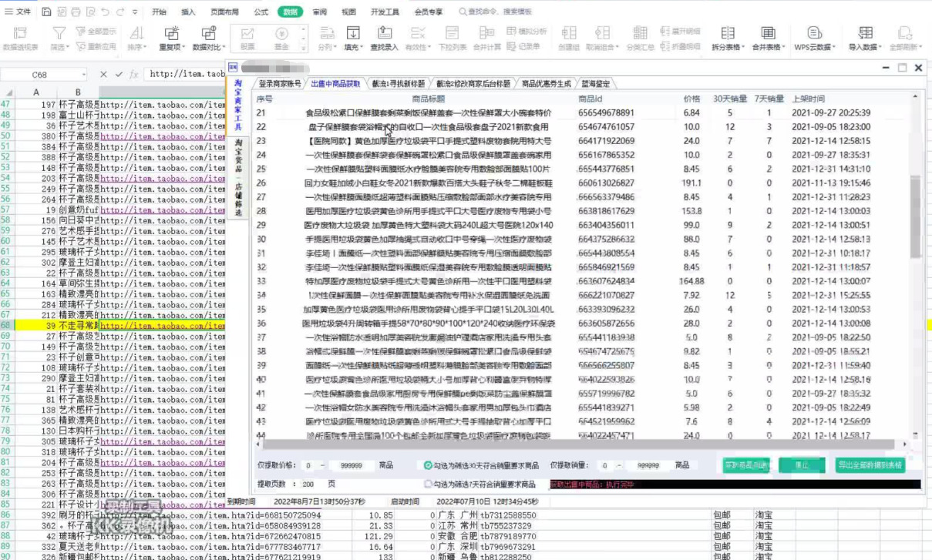932x560 pixels.
Task: Open the 商品优惠券生成 tab in tool window
Action: [x=547, y=84]
